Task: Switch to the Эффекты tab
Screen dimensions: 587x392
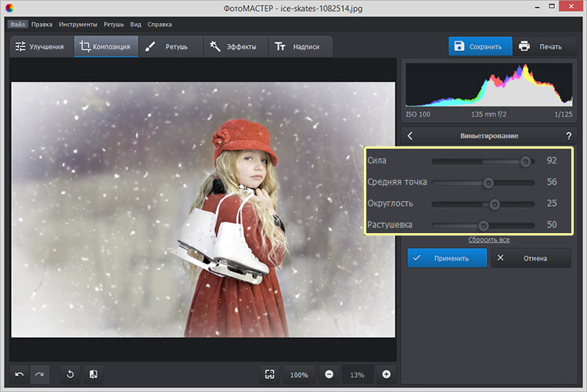Action: tap(236, 47)
